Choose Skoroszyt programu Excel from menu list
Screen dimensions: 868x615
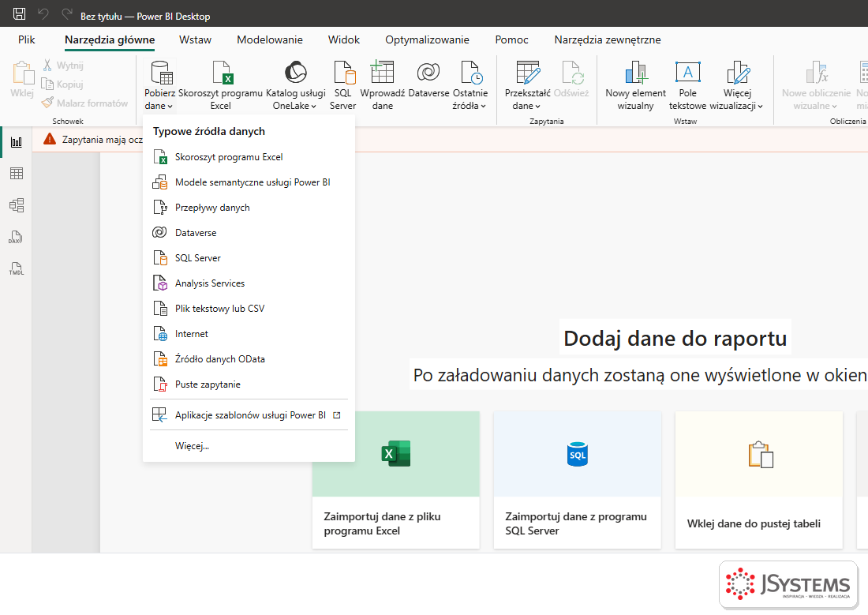point(249,157)
